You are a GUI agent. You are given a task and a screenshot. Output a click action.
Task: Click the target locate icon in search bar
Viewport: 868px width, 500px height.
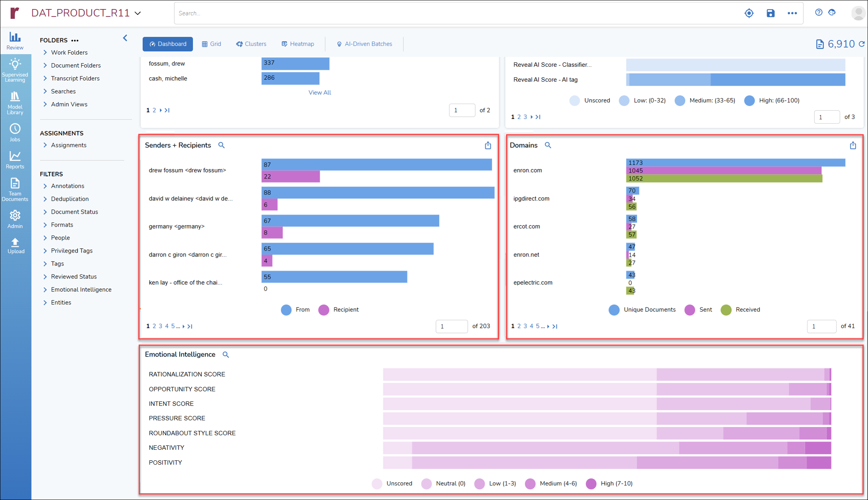coord(749,13)
